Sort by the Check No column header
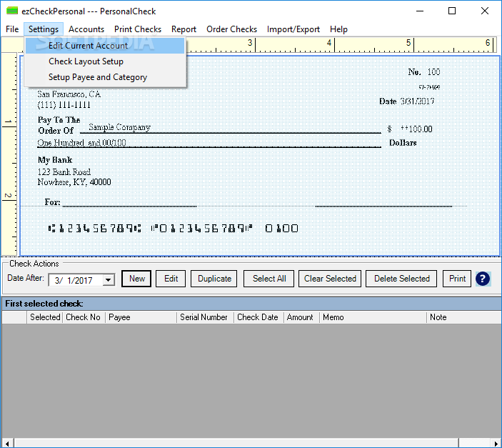502x448 pixels. (x=84, y=317)
